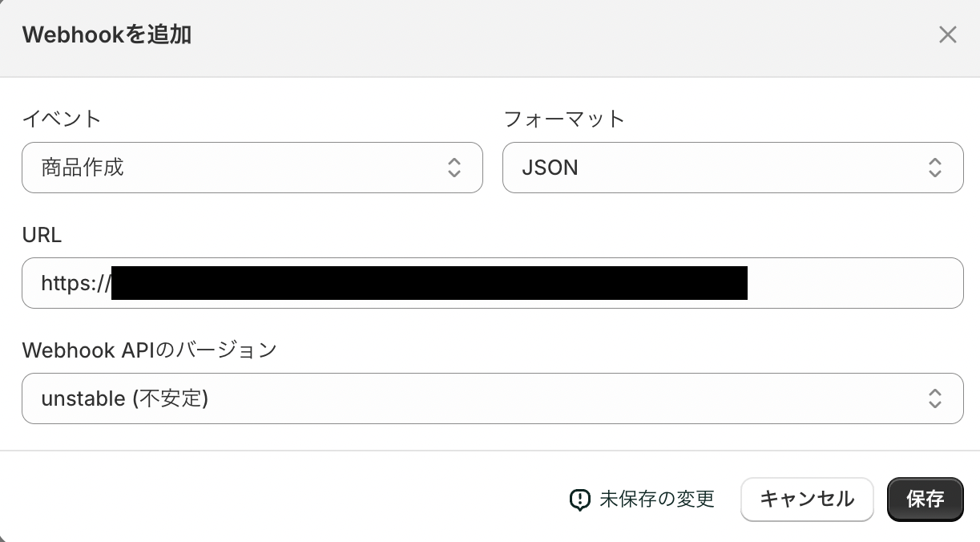This screenshot has width=980, height=542.
Task: Click the フォーマット field label
Action: click(x=563, y=119)
